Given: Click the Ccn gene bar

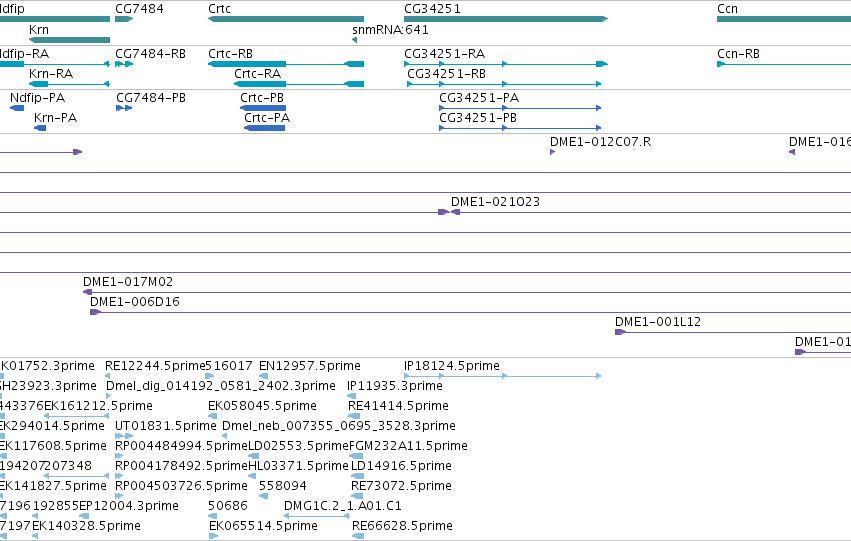Looking at the screenshot, I should click(784, 19).
